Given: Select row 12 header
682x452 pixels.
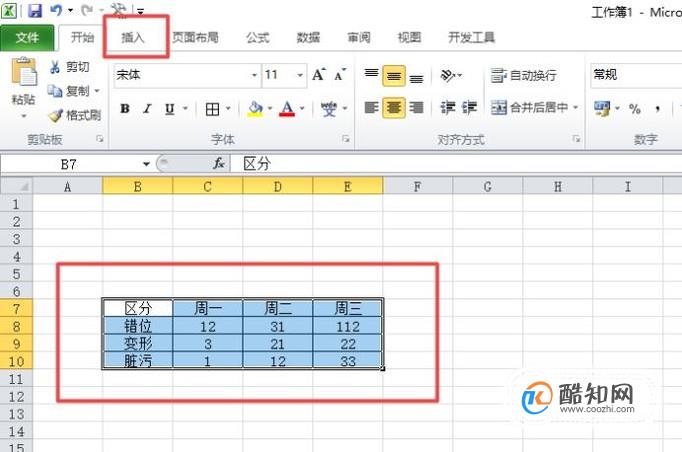Looking at the screenshot, I should 16,397.
